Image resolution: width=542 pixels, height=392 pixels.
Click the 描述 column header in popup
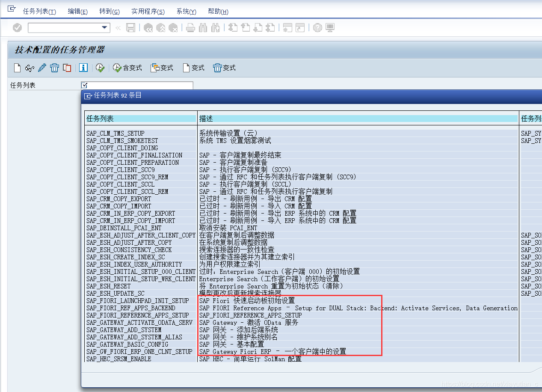point(358,119)
